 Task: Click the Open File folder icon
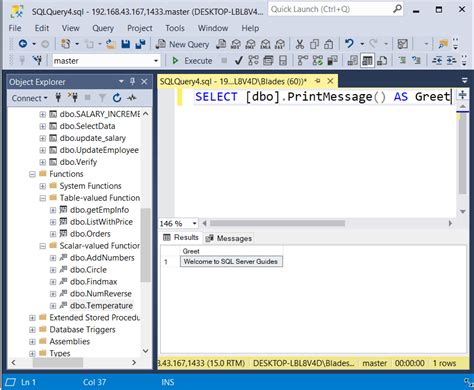[x=110, y=44]
